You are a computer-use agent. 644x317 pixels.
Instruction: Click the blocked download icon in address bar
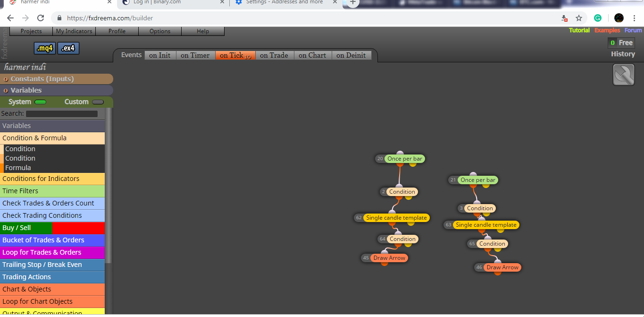[x=564, y=18]
